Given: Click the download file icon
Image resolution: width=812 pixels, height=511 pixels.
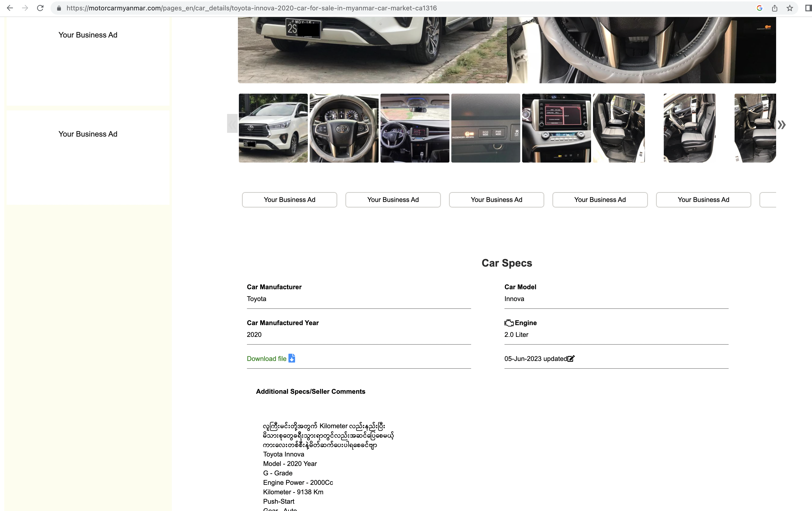Looking at the screenshot, I should coord(292,358).
